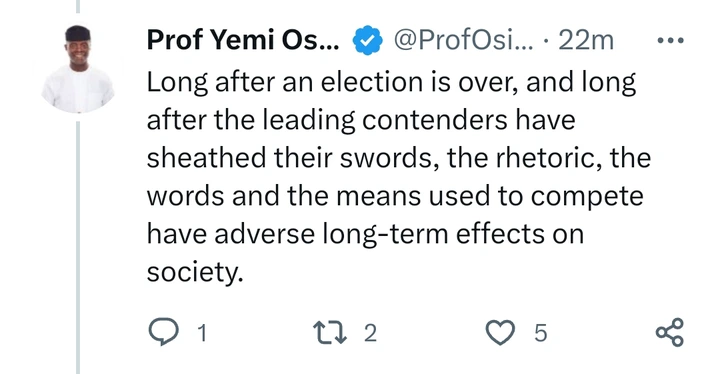Open the Prof Yemi Os... display name
This screenshot has width=720, height=374.
(243, 40)
